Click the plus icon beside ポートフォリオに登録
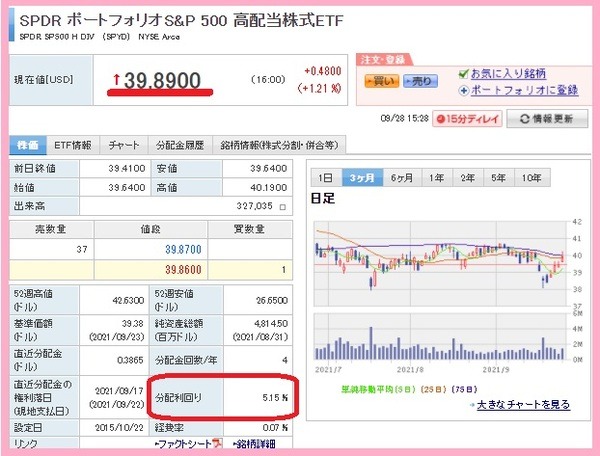The image size is (600, 456). [463, 91]
